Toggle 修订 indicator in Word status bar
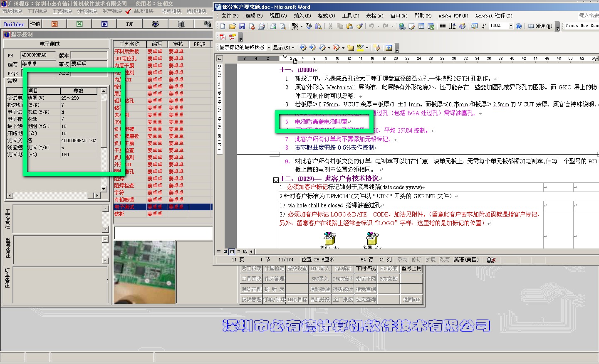Viewport: 599px width, 364px height. (x=416, y=260)
